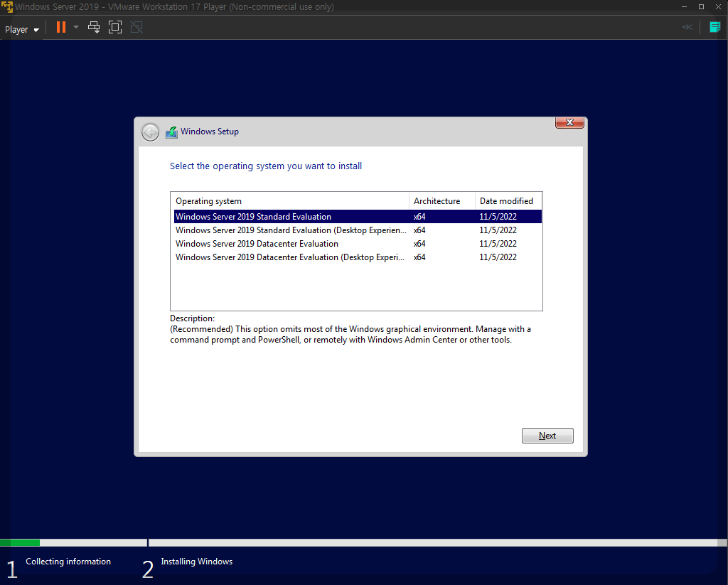This screenshot has height=585, width=728.
Task: Open the sticky note message log icon
Action: (x=714, y=26)
